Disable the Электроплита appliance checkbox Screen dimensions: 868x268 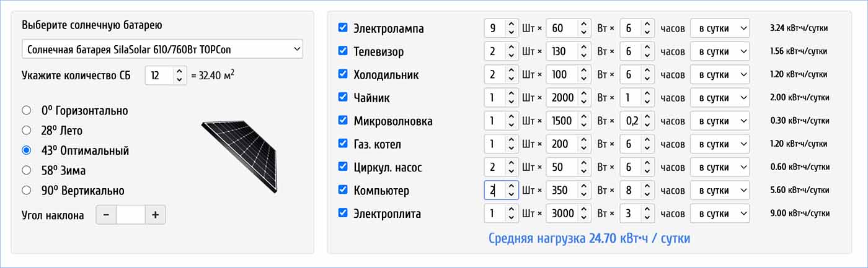click(x=343, y=213)
